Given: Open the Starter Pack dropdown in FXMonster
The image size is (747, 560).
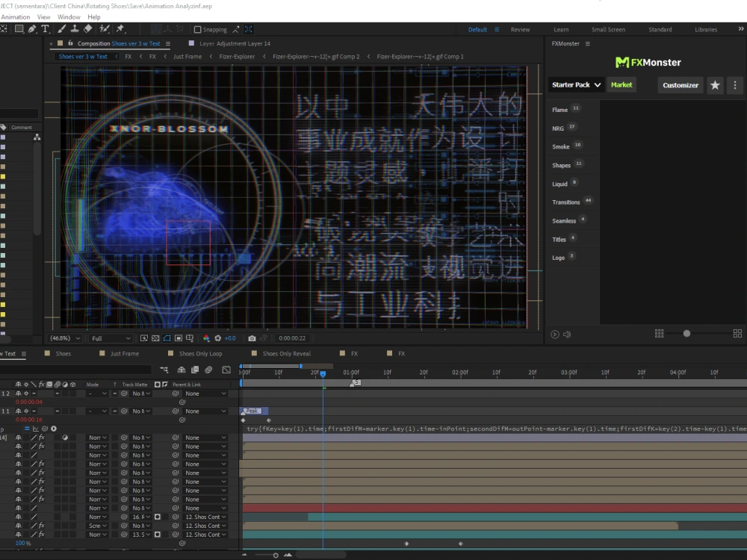Looking at the screenshot, I should pyautogui.click(x=576, y=84).
